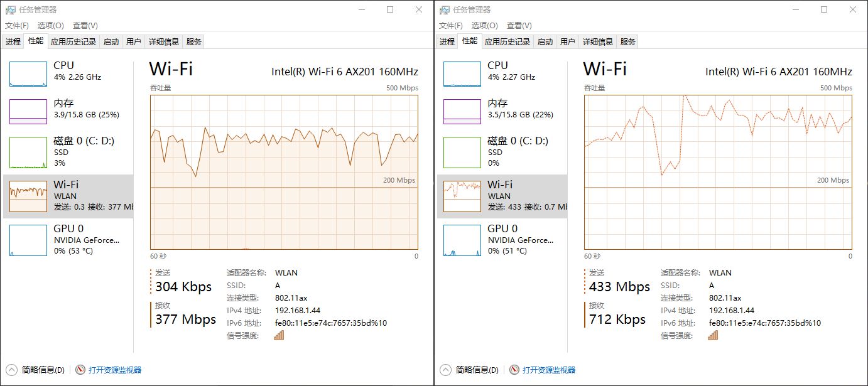The height and width of the screenshot is (386, 868).
Task: Switch to 详细信息 tab in left window
Action: pos(164,42)
